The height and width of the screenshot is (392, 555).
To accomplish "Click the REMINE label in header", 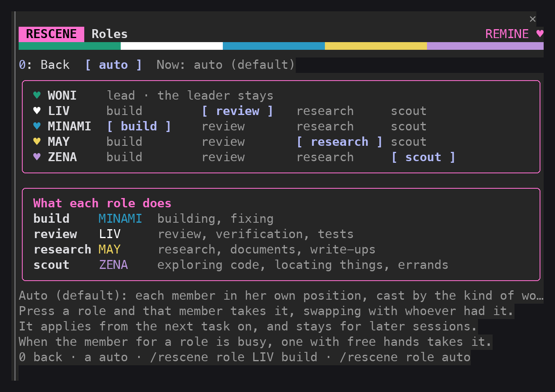I will (x=507, y=34).
